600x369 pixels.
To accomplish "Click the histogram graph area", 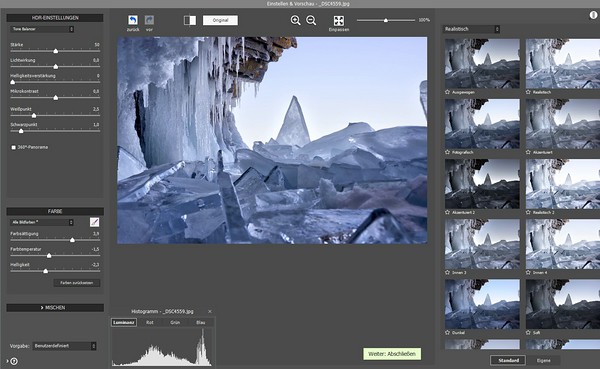I will (162, 347).
